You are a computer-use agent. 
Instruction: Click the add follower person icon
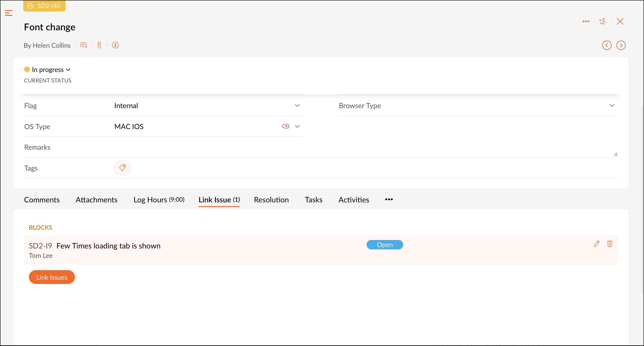(x=602, y=22)
